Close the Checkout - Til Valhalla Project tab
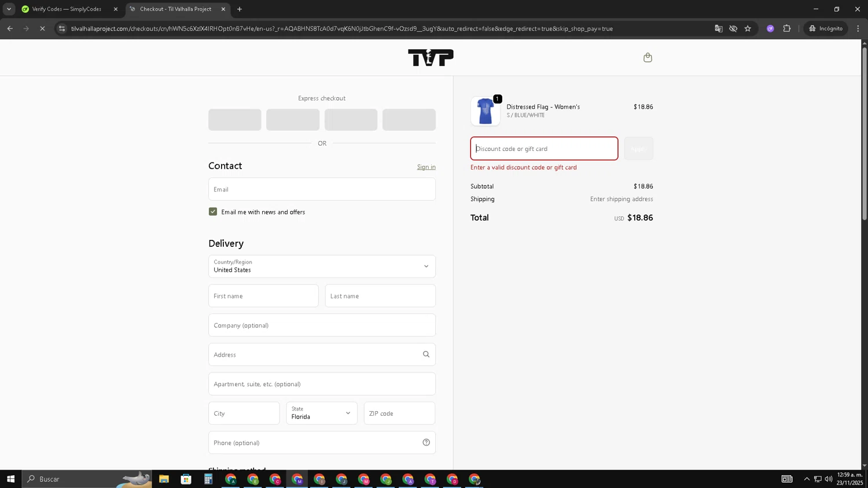868x488 pixels. point(223,9)
